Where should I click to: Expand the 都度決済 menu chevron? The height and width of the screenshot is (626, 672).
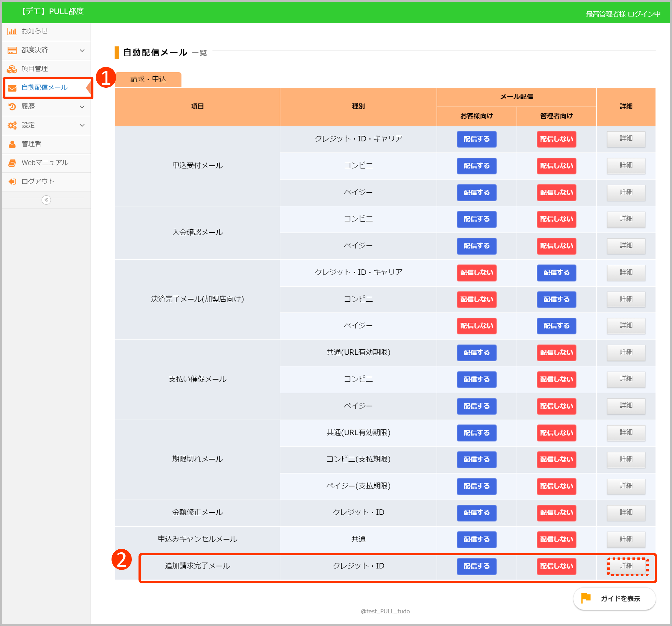pyautogui.click(x=82, y=50)
